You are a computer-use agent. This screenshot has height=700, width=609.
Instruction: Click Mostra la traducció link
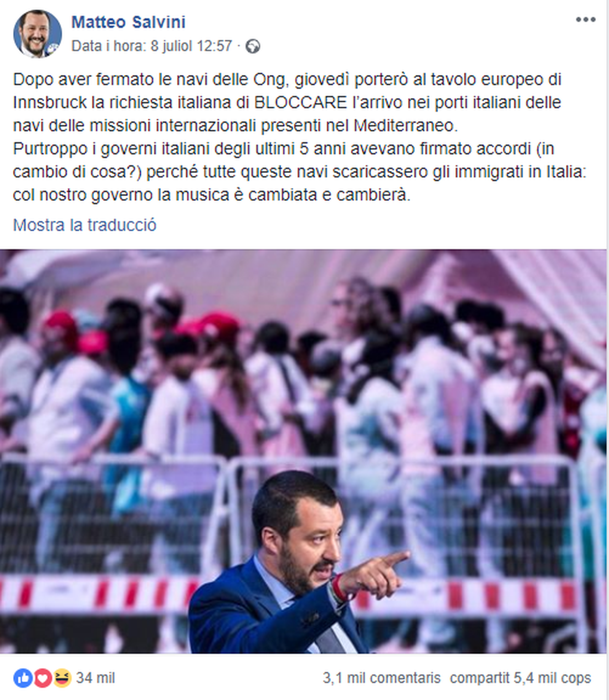click(84, 225)
